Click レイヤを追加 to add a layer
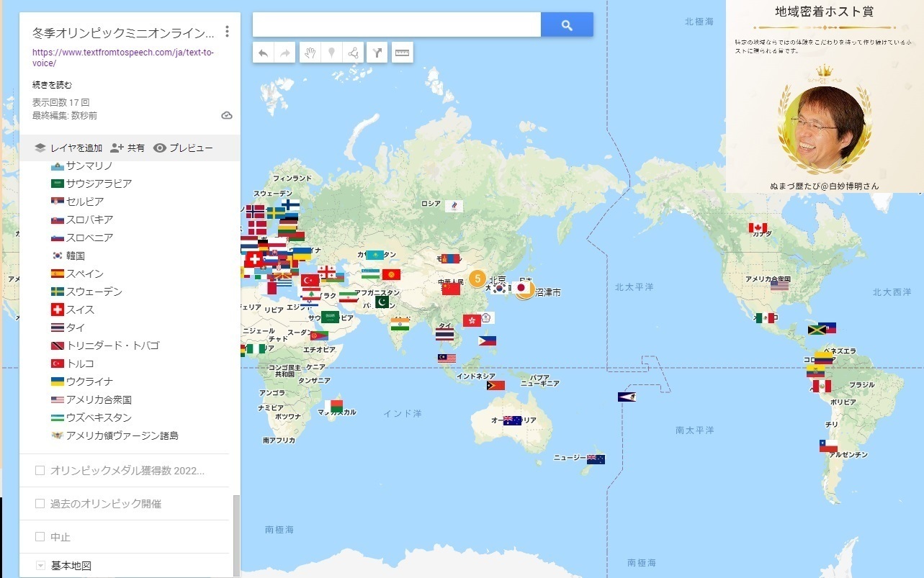 (x=69, y=148)
